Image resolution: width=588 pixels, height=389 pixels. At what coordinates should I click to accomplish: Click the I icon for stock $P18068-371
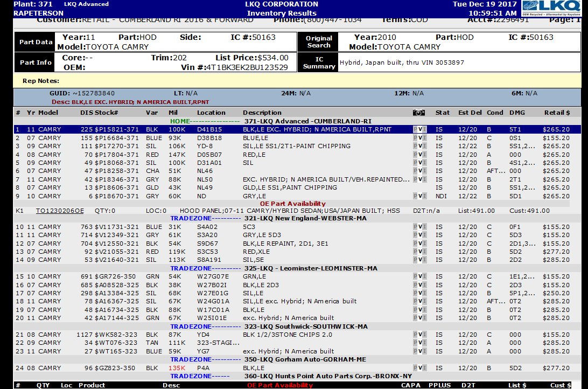tap(424, 163)
